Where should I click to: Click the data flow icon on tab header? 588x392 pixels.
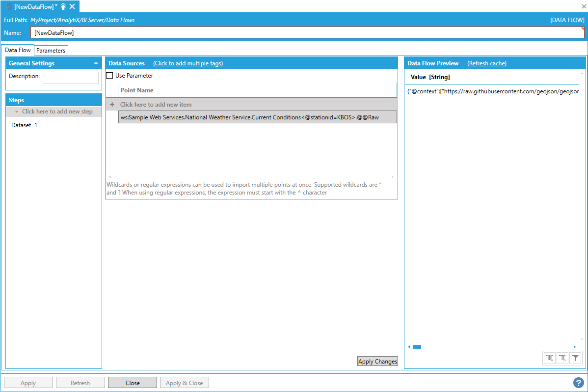click(x=9, y=6)
